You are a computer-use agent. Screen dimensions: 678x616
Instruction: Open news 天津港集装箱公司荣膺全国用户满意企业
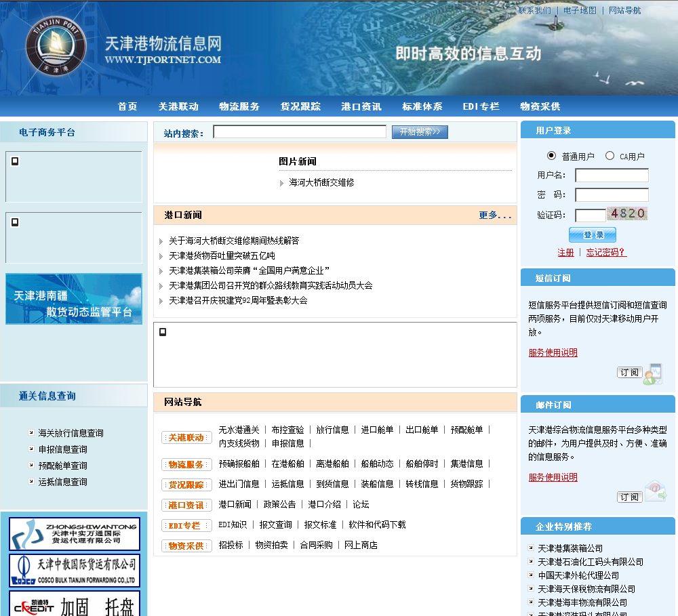[x=249, y=270]
